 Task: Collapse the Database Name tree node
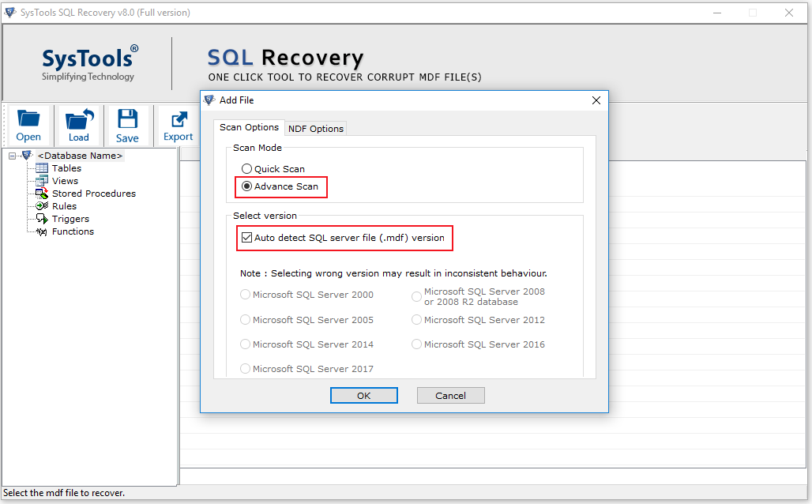coord(12,156)
